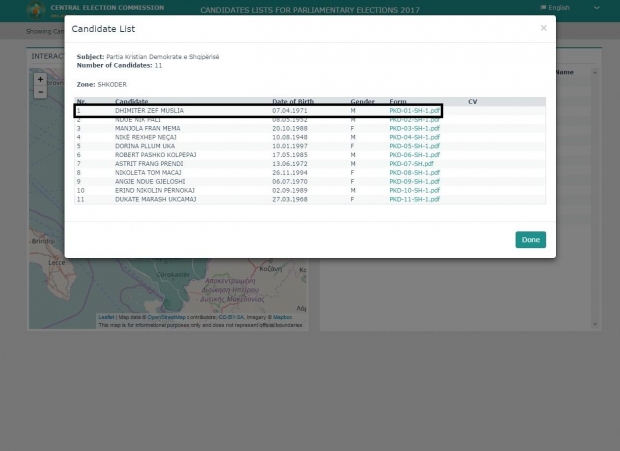
Task: Open PKD-11-SH-1.pdf form link
Action: [x=414, y=199]
